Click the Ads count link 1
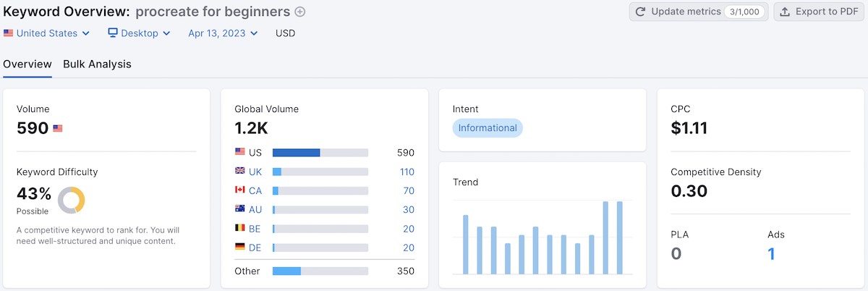868x291 pixels. click(x=771, y=254)
